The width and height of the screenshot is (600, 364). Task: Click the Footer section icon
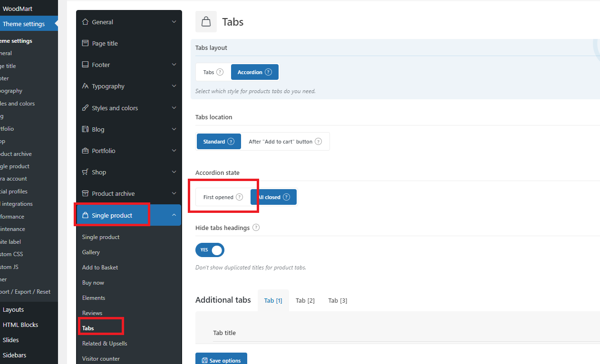[86, 65]
